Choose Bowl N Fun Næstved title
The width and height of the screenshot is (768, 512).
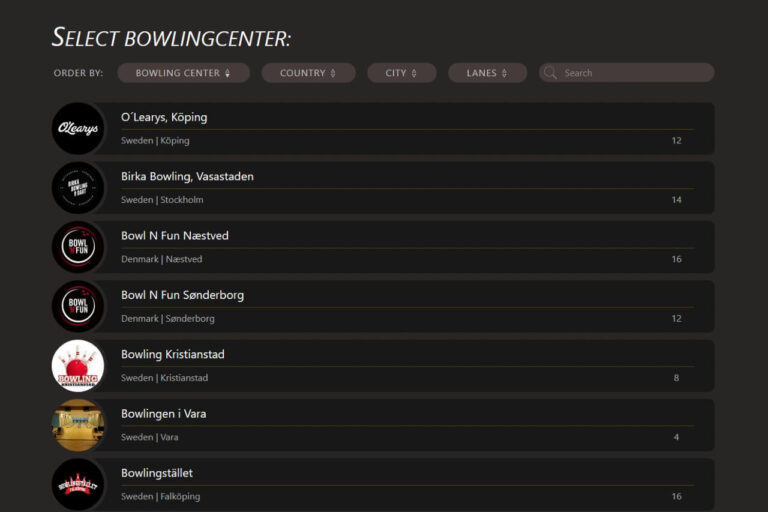pos(175,236)
